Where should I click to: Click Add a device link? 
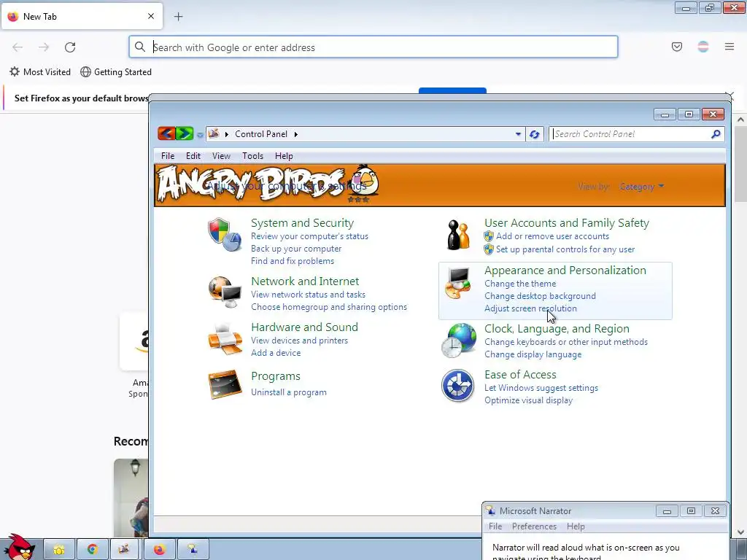[x=276, y=353]
